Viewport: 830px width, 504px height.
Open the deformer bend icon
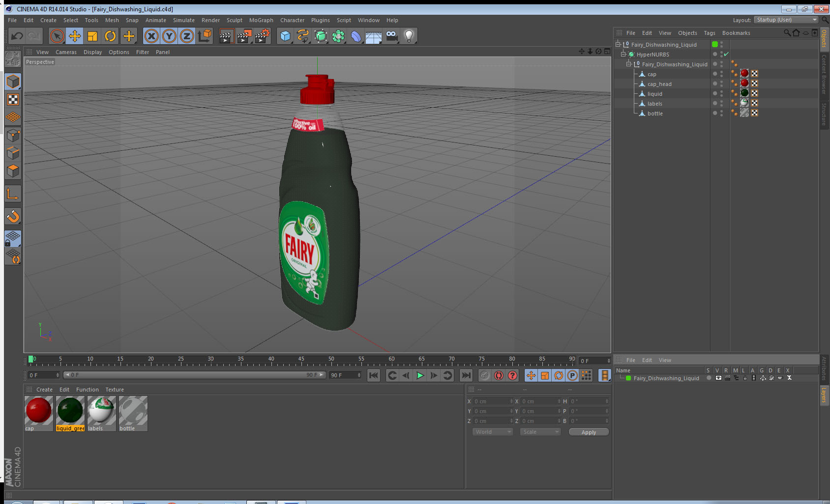pyautogui.click(x=356, y=36)
